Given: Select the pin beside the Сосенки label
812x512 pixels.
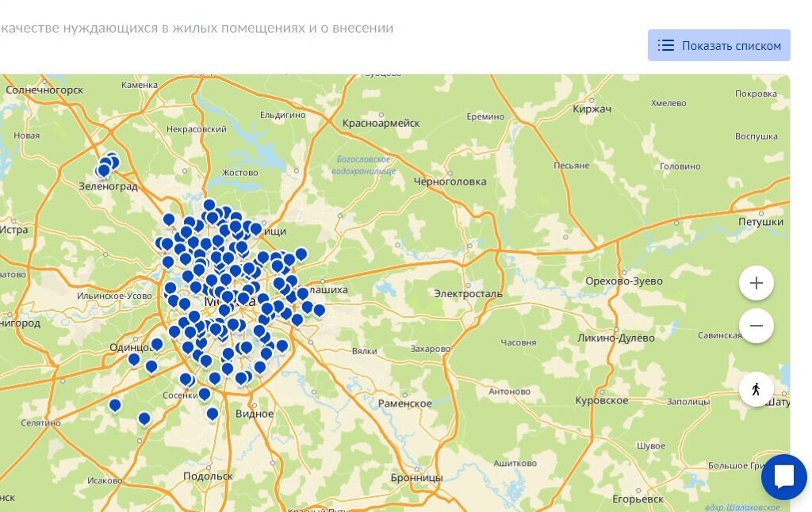Looking at the screenshot, I should [x=205, y=395].
